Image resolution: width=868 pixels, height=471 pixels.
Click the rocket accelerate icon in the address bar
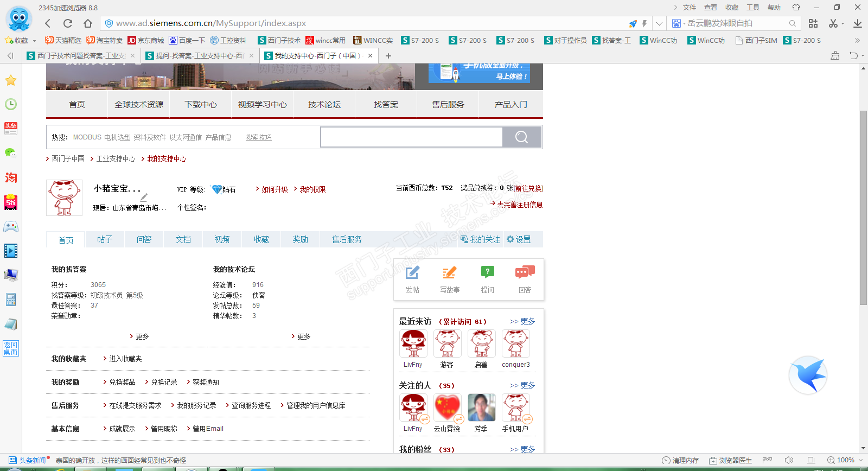[633, 23]
